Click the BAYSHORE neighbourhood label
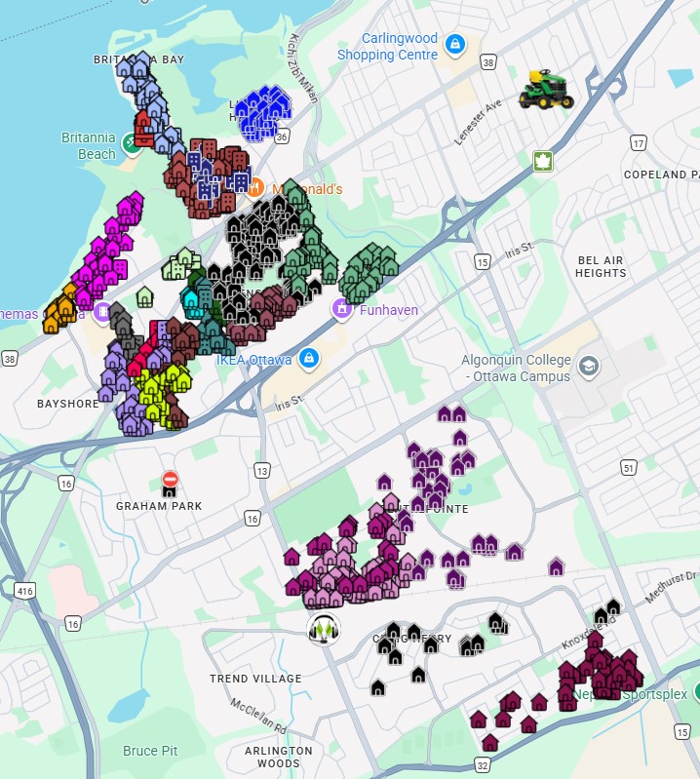700x779 pixels. 68,404
